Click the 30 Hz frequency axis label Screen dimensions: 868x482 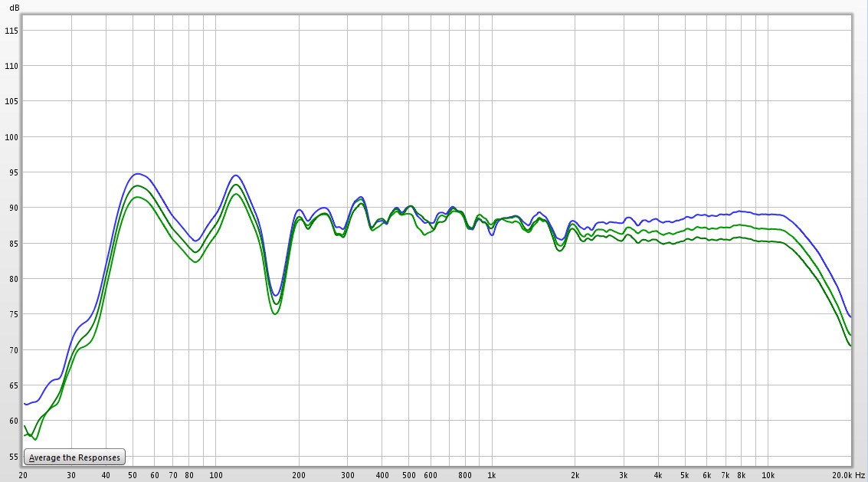coord(71,475)
